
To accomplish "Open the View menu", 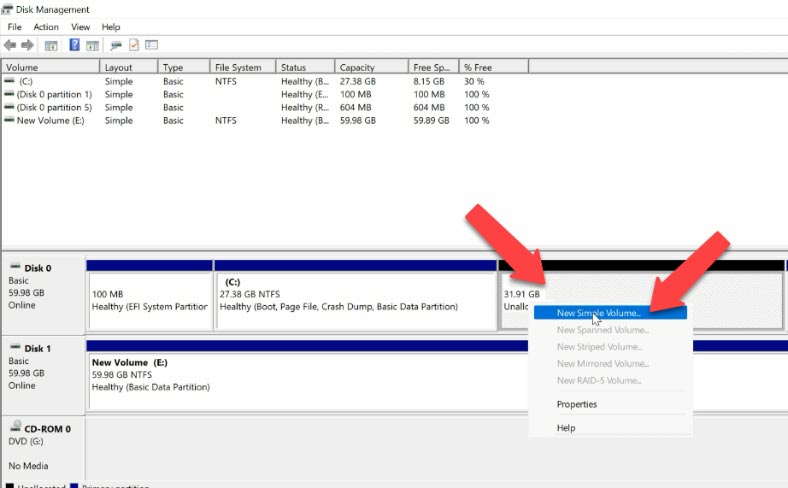I will tap(80, 27).
